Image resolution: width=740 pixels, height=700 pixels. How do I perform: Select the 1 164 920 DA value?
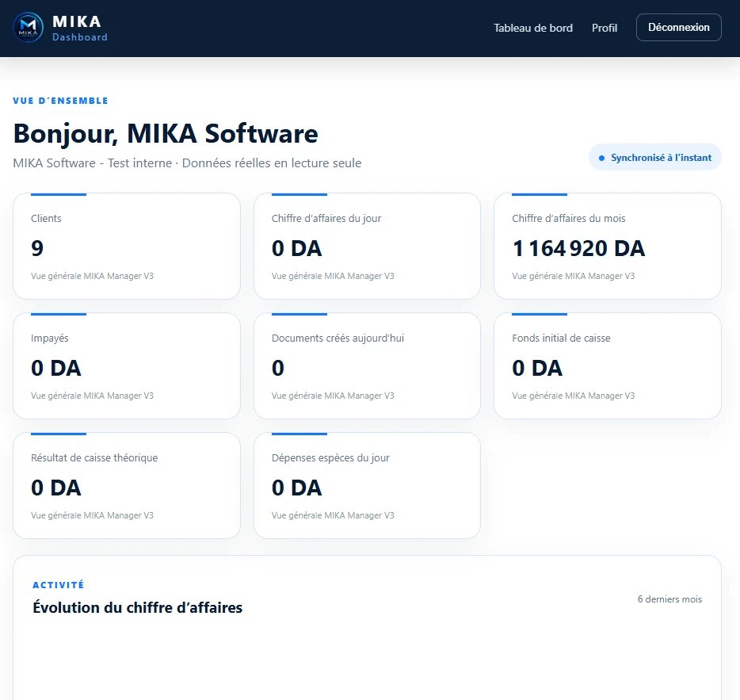578,248
